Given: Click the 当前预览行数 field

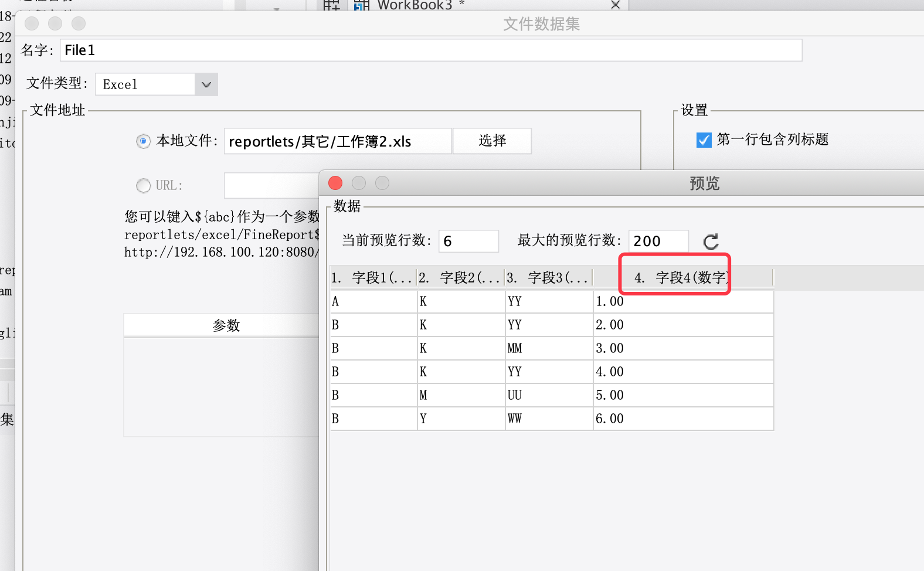Looking at the screenshot, I should (x=468, y=241).
